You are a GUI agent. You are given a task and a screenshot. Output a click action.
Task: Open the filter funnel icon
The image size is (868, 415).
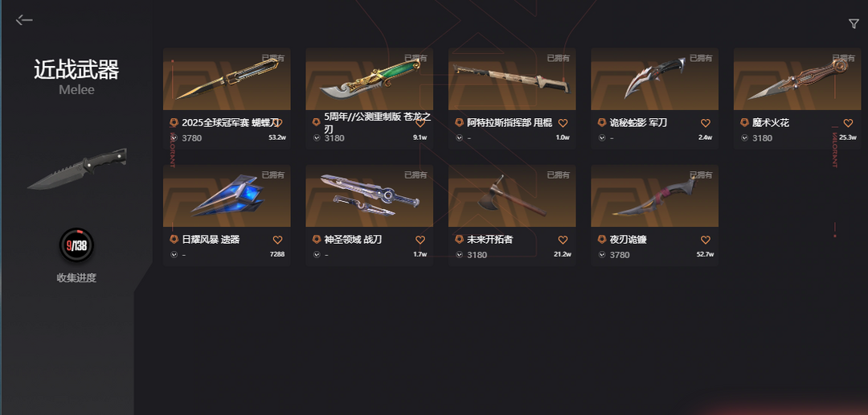tap(853, 23)
